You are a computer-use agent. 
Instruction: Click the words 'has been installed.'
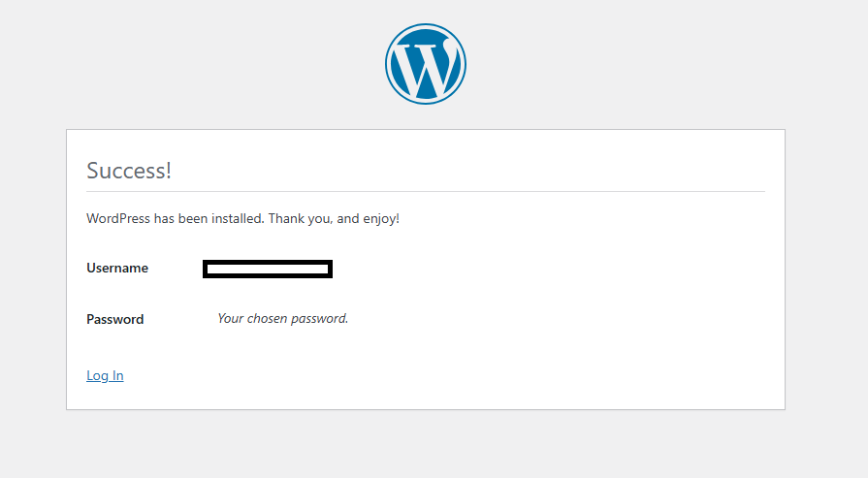pos(209,219)
